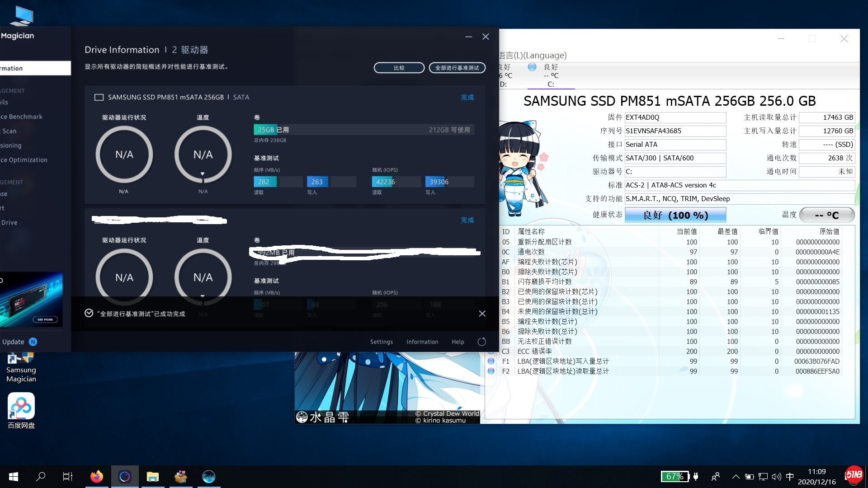This screenshot has height=488, width=868.
Task: Open Over Provisioning in Magician sidebar
Action: tap(11, 145)
